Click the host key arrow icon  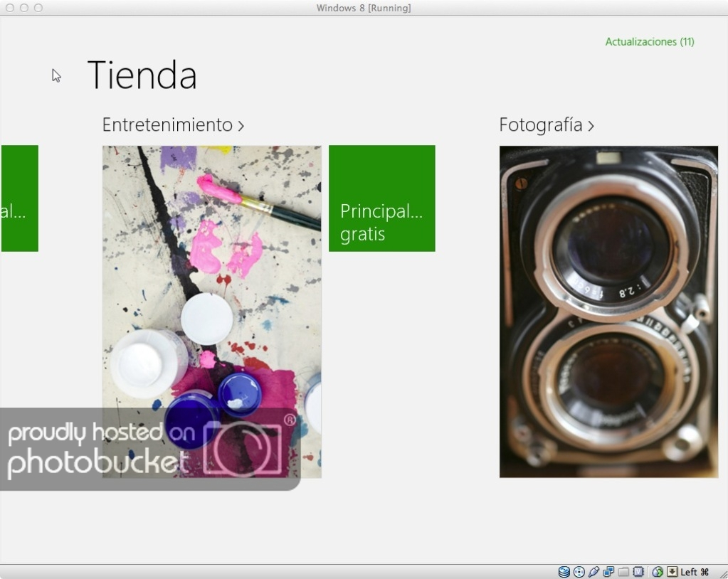point(672,572)
